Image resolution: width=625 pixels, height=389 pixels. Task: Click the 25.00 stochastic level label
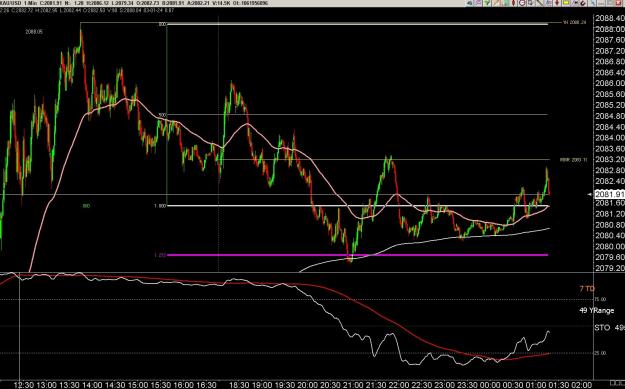[600, 353]
